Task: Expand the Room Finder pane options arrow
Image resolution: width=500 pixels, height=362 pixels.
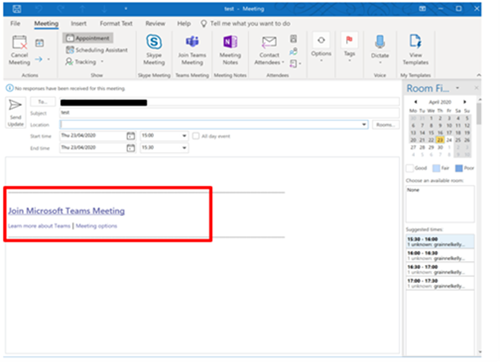Action: point(458,88)
